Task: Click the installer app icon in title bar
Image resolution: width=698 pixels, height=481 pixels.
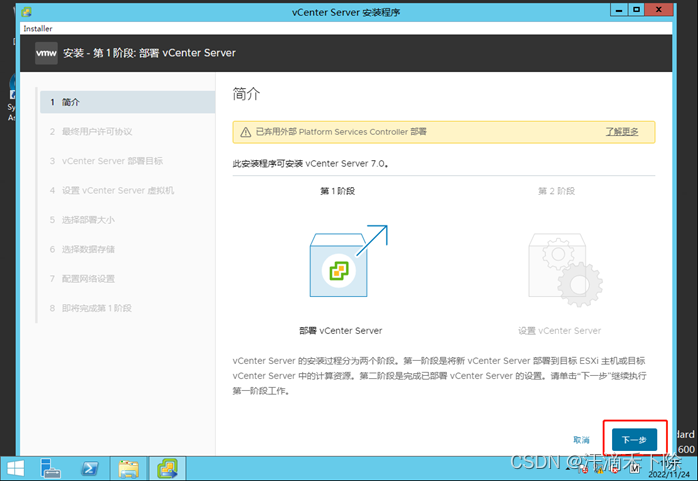Action: coord(27,12)
